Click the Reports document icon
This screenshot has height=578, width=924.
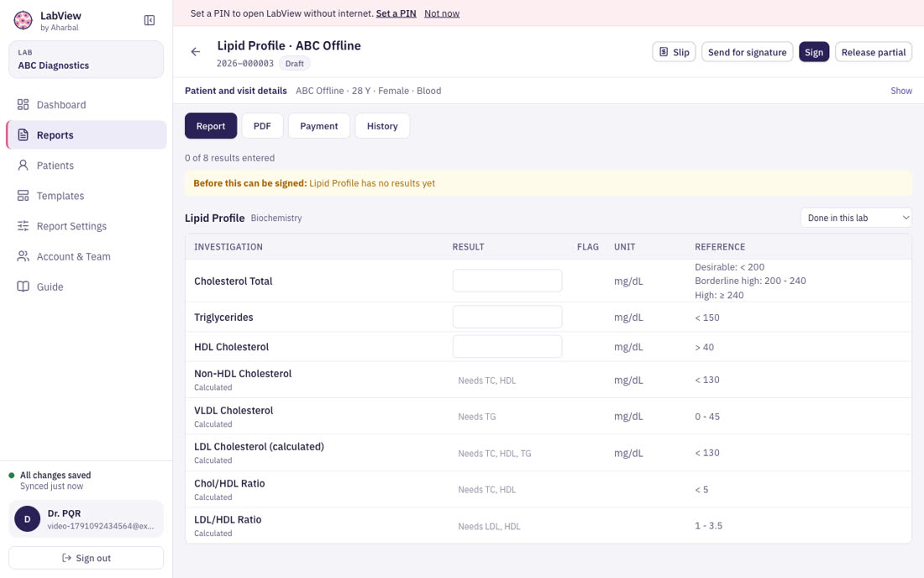(x=23, y=135)
